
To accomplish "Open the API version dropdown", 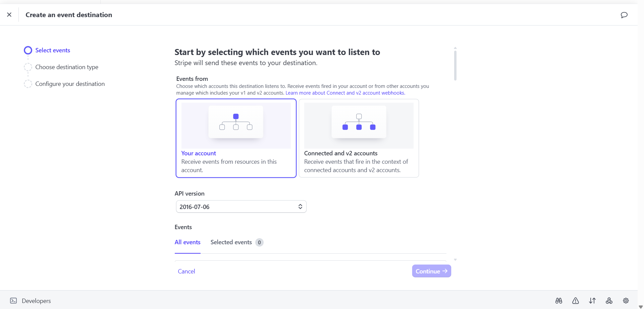I will point(241,207).
